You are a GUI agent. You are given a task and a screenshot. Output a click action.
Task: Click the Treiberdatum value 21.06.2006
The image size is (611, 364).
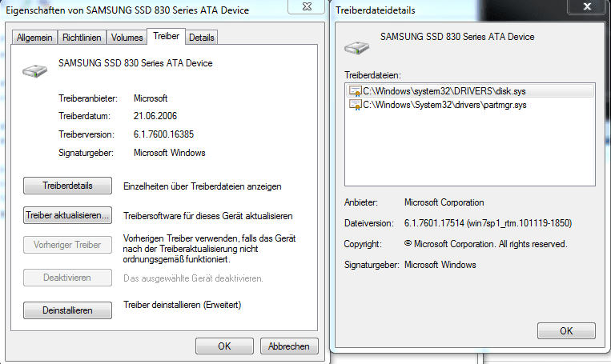(x=155, y=116)
